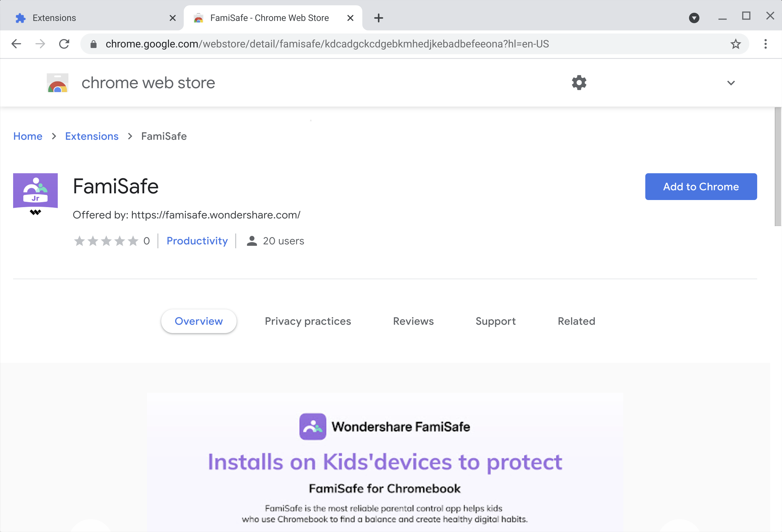782x532 pixels.
Task: Click the Extensions tab puzzle icon
Action: coord(21,18)
